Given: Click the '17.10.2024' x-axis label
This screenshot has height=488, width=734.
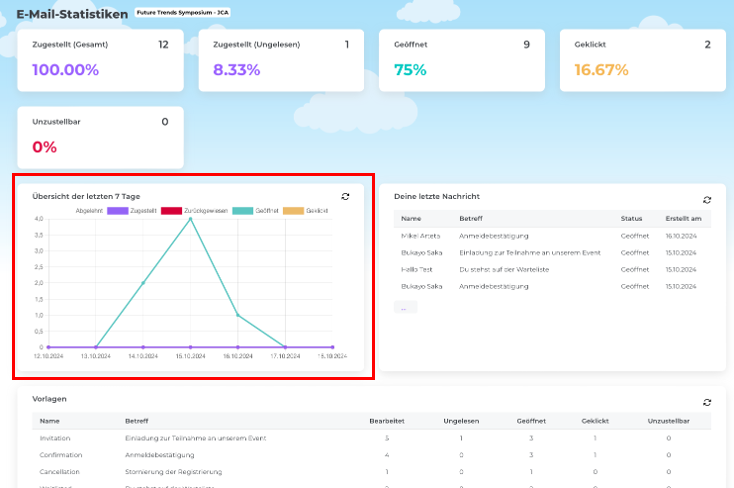Looking at the screenshot, I should coord(285,356).
